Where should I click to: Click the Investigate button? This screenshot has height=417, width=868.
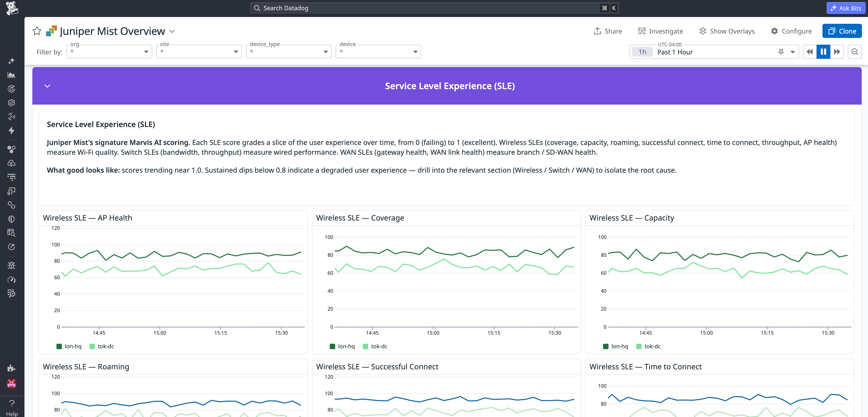tap(660, 31)
